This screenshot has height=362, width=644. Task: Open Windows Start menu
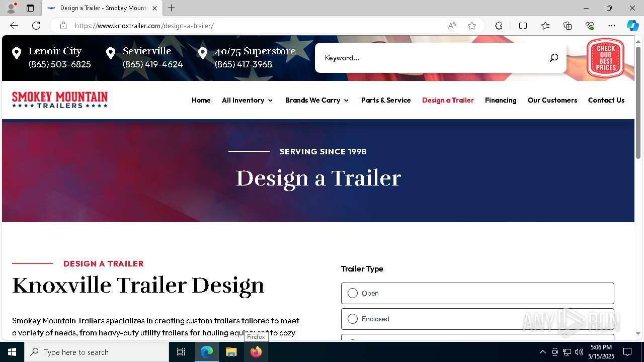click(x=12, y=352)
